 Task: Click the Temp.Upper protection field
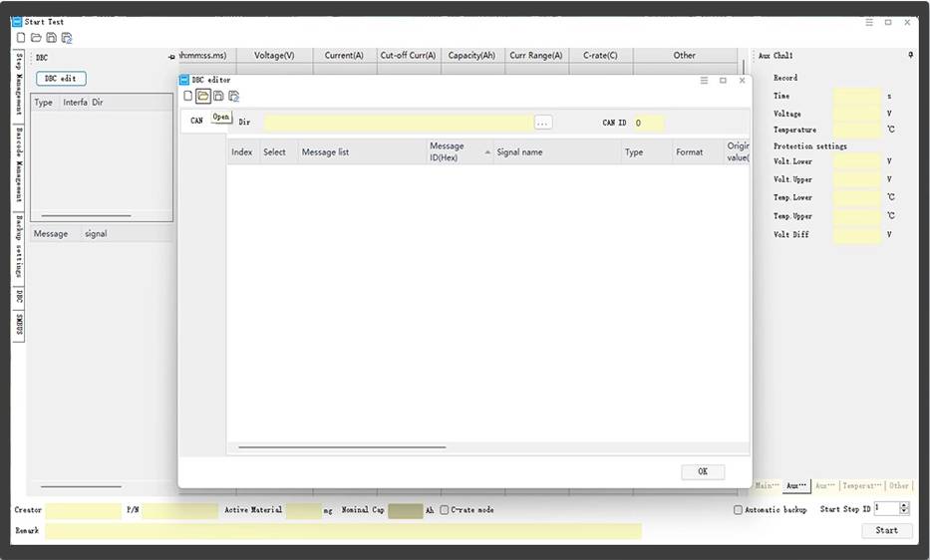[857, 216]
